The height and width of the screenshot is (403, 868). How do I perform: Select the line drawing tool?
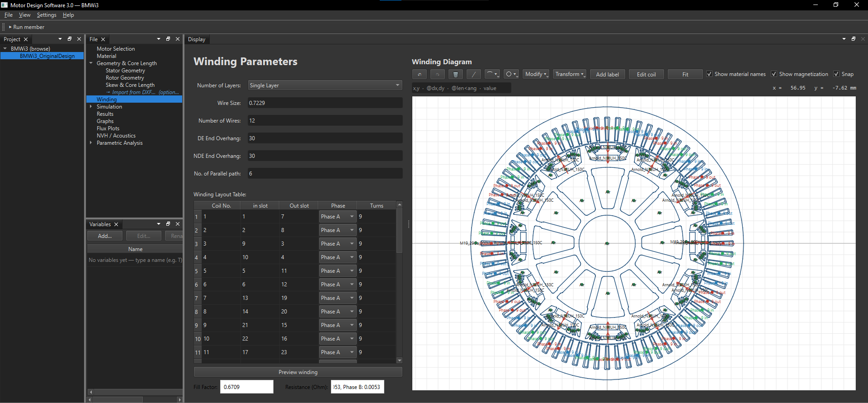pos(473,74)
